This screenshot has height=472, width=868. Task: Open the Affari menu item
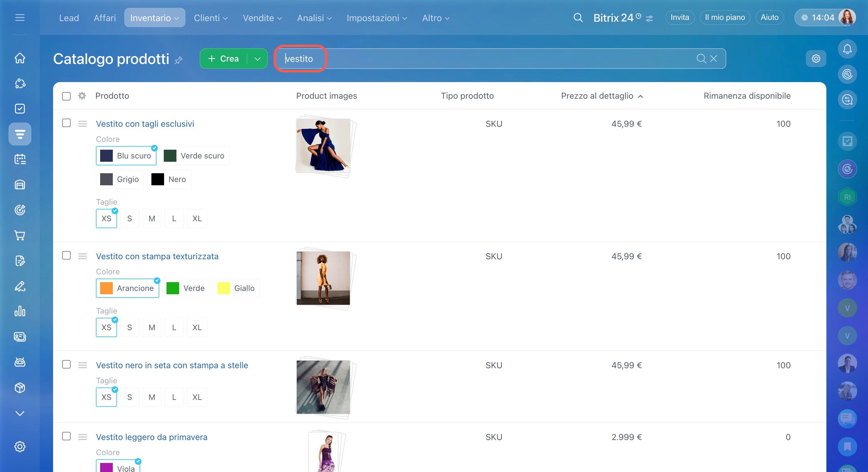point(104,18)
